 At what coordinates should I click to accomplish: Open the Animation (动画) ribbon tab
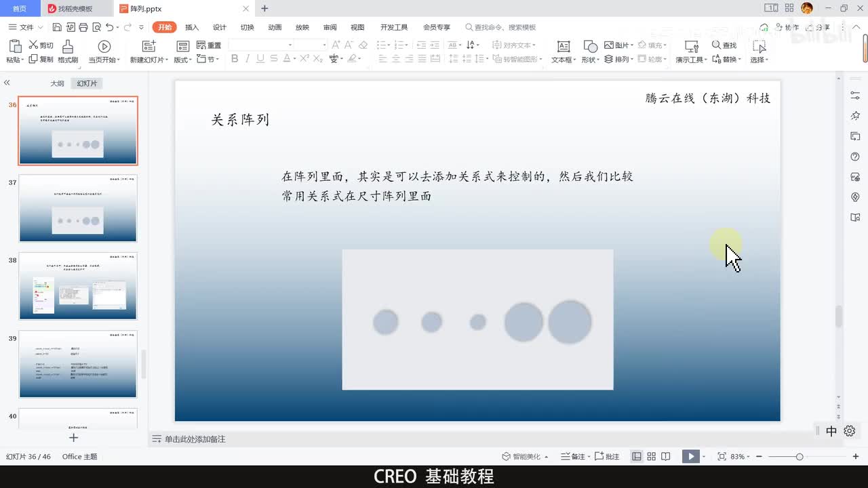coord(275,27)
